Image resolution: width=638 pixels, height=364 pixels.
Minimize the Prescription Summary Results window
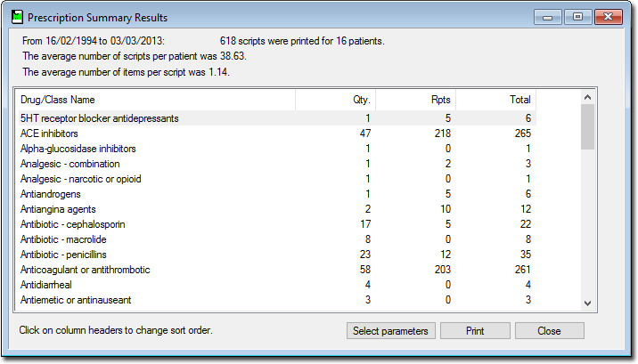click(548, 17)
